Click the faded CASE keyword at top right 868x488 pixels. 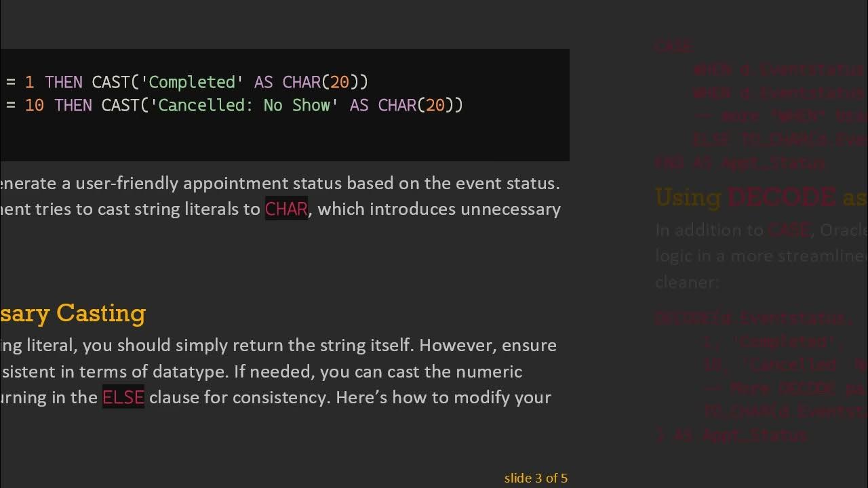pyautogui.click(x=673, y=46)
